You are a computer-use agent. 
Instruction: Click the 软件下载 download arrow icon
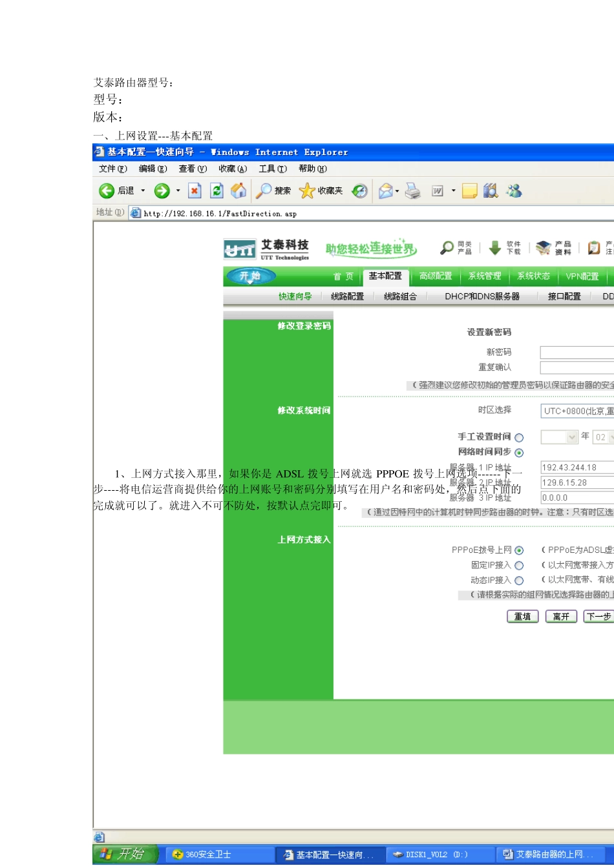tap(495, 248)
